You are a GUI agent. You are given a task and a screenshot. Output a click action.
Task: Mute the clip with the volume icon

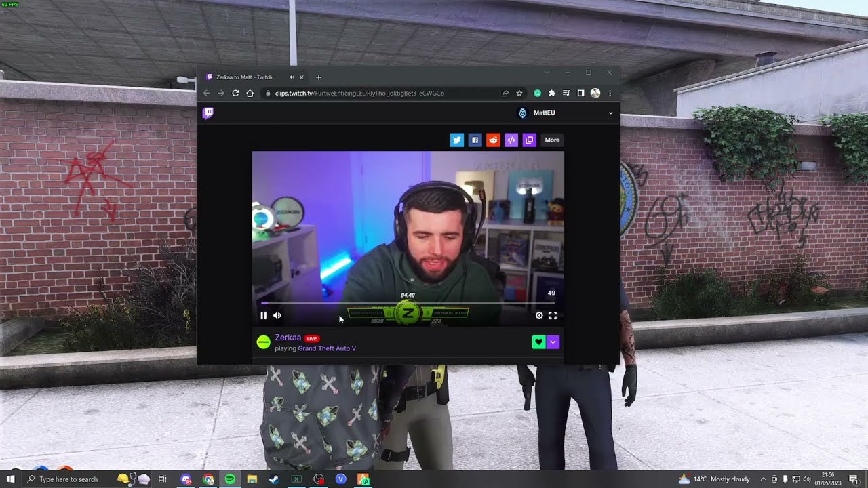click(277, 315)
